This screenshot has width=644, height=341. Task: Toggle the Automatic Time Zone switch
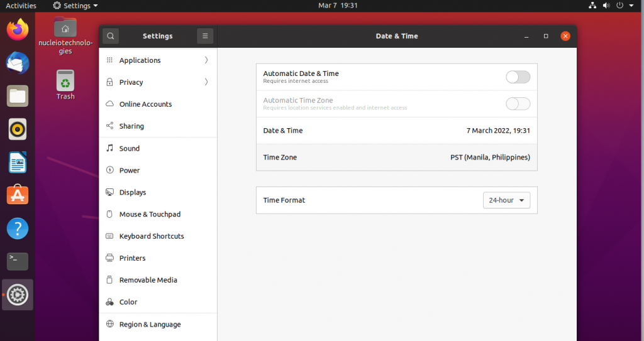(518, 104)
